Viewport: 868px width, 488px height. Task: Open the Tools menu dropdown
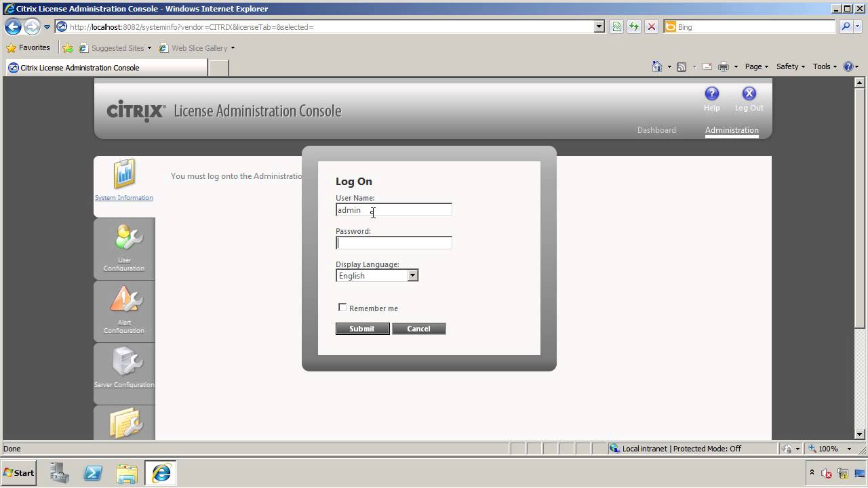coord(825,66)
